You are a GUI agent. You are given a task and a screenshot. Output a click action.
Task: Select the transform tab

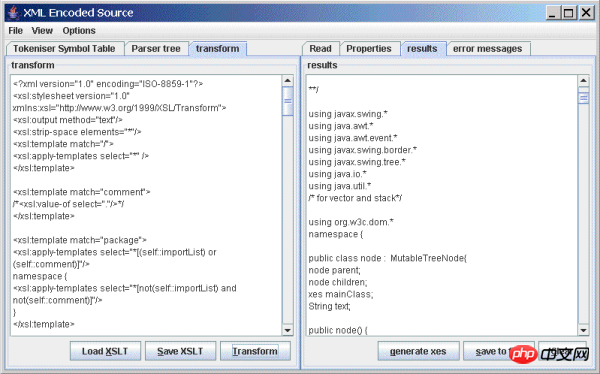coord(217,49)
